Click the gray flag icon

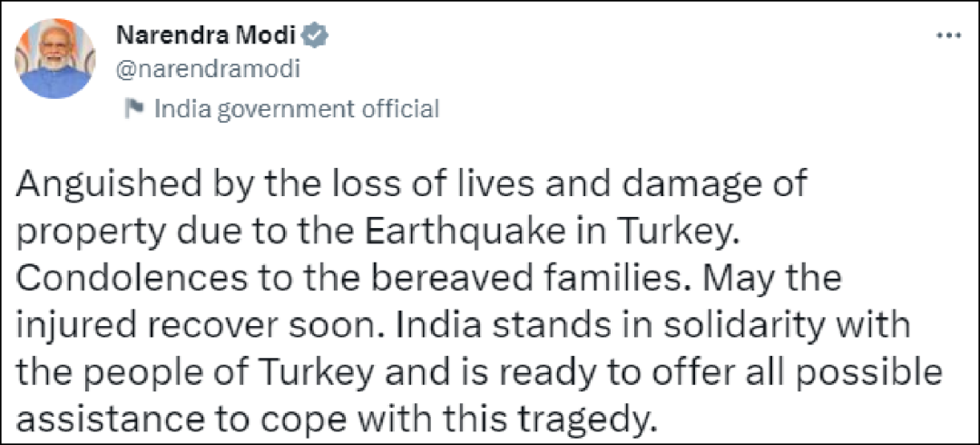click(x=133, y=110)
